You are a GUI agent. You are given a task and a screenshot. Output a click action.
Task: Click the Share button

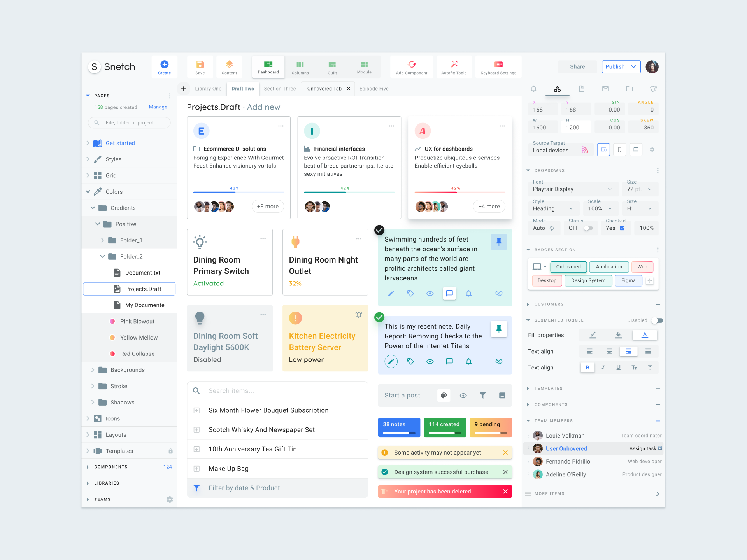(577, 66)
